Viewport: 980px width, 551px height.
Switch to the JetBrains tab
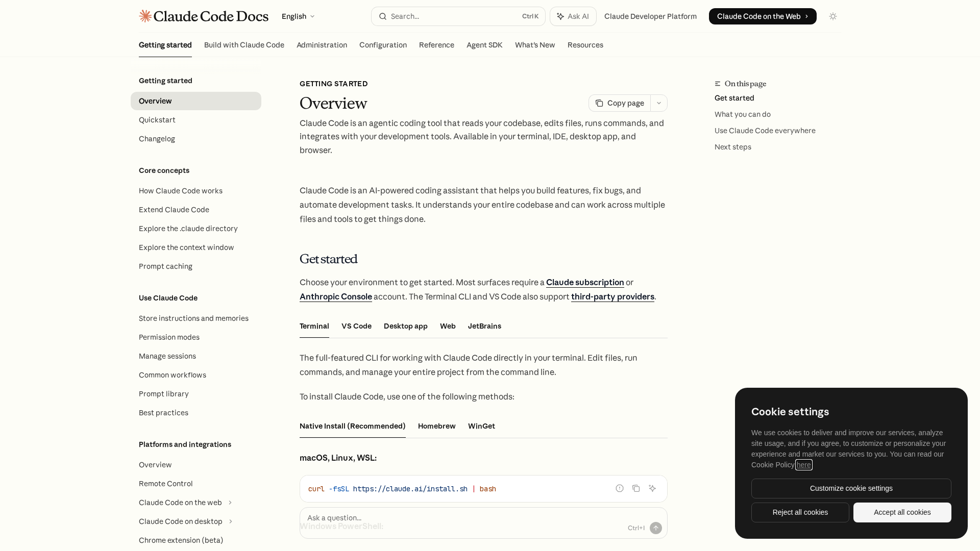tap(484, 326)
